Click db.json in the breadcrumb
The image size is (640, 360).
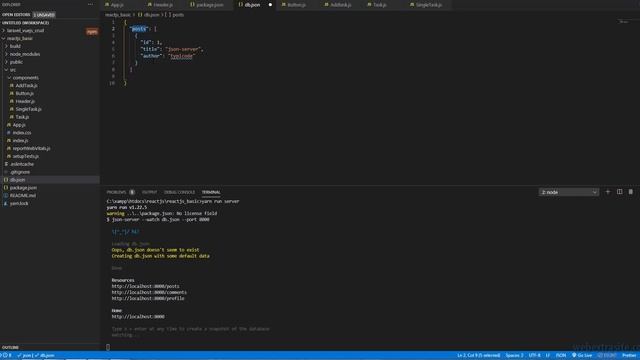pos(151,15)
